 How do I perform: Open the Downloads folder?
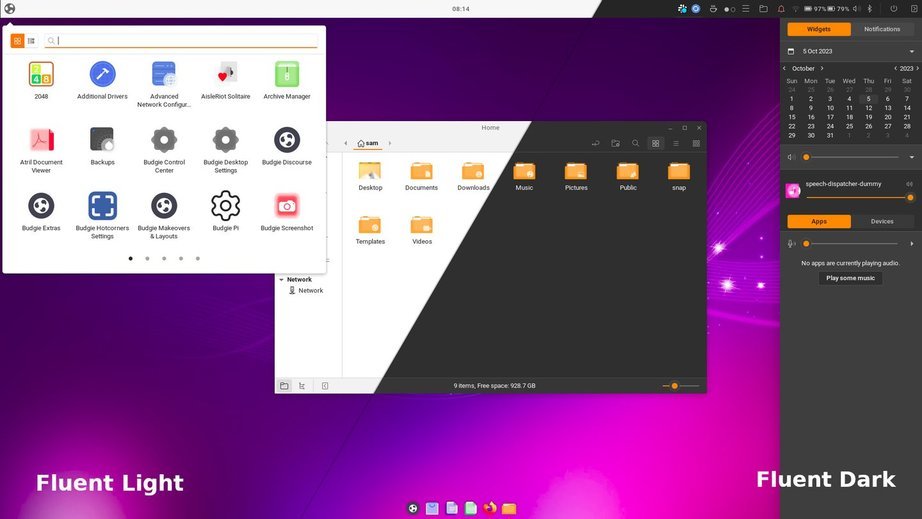pyautogui.click(x=473, y=176)
